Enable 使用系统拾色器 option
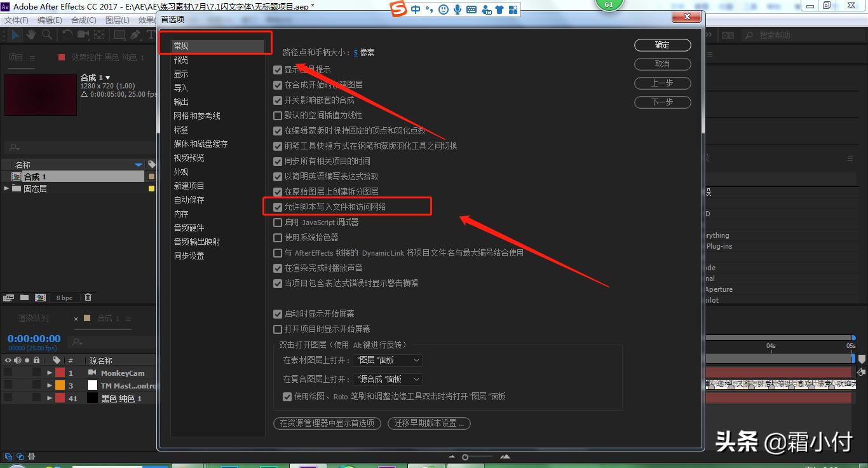Image resolution: width=868 pixels, height=468 pixels. click(278, 237)
